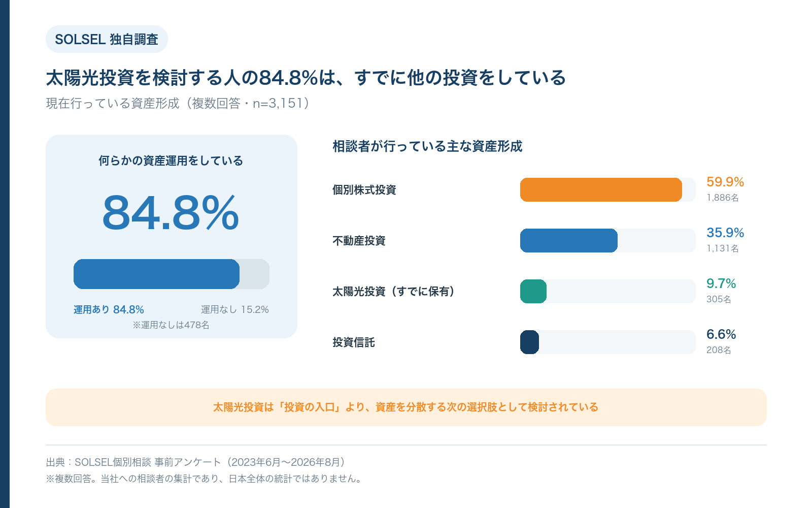Image resolution: width=812 pixels, height=508 pixels.
Task: Click the orange 個別株式投資 bar
Action: click(601, 189)
